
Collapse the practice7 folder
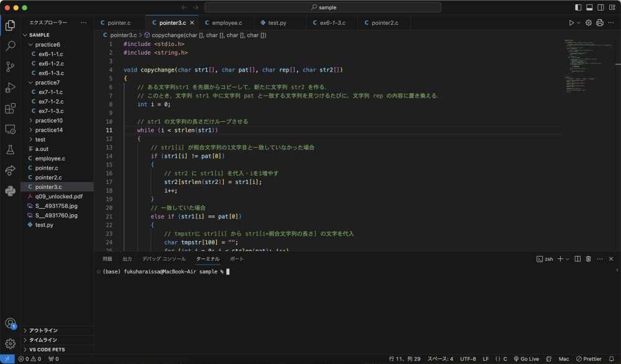pyautogui.click(x=57, y=83)
